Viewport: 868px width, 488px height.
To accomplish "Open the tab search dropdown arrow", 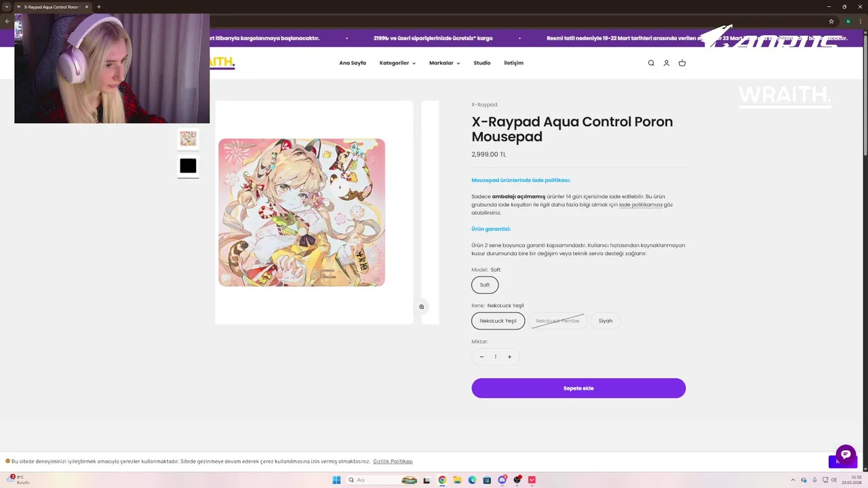I will click(7, 7).
